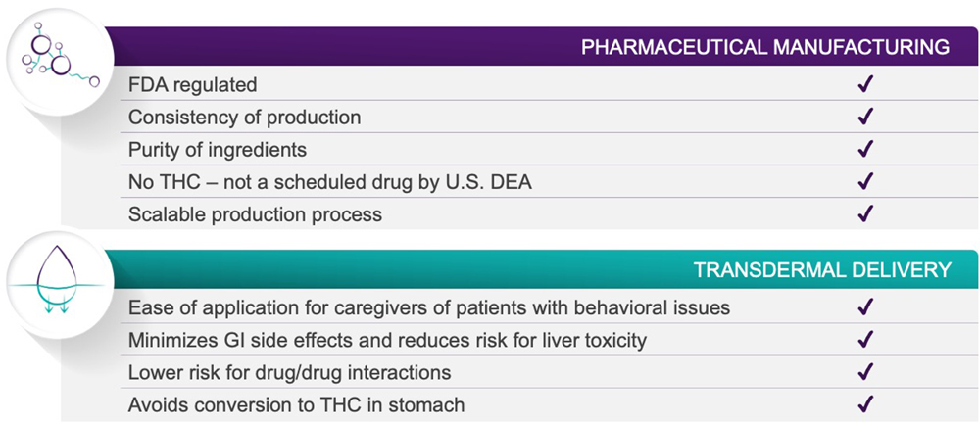980x424 pixels.
Task: Click Avoids conversion to THC in stomach text
Action: tap(296, 405)
